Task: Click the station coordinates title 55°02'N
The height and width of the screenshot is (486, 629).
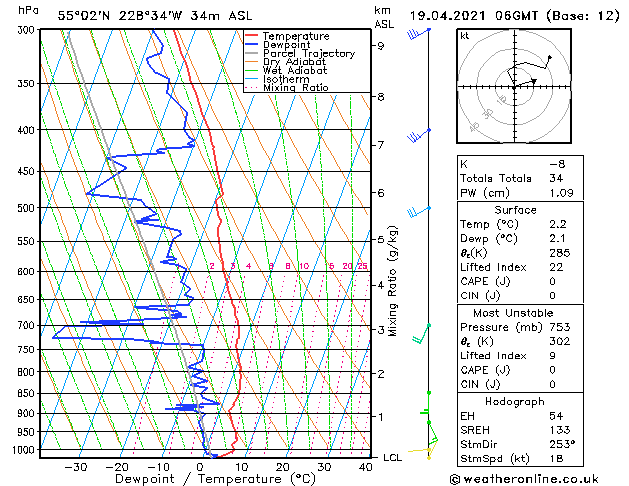Action: coord(155,16)
